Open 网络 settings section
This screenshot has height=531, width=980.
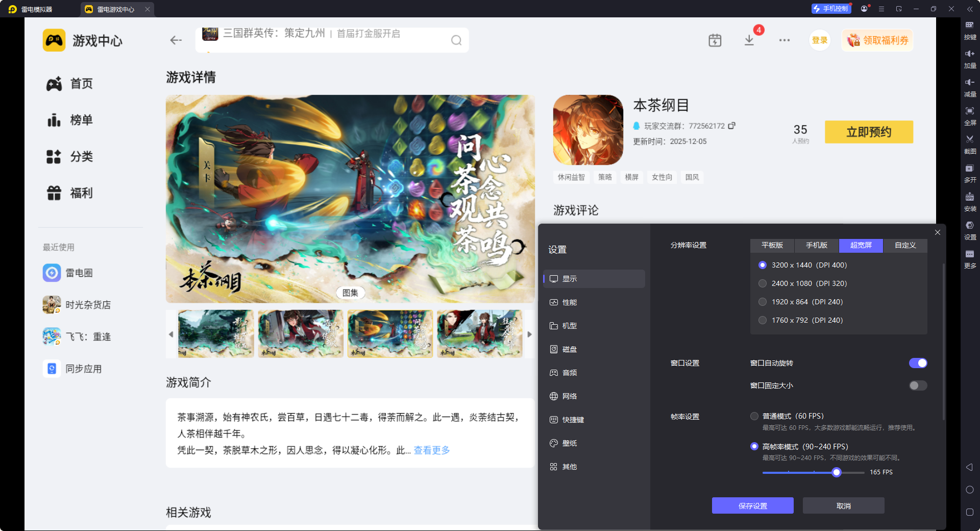[594, 396]
